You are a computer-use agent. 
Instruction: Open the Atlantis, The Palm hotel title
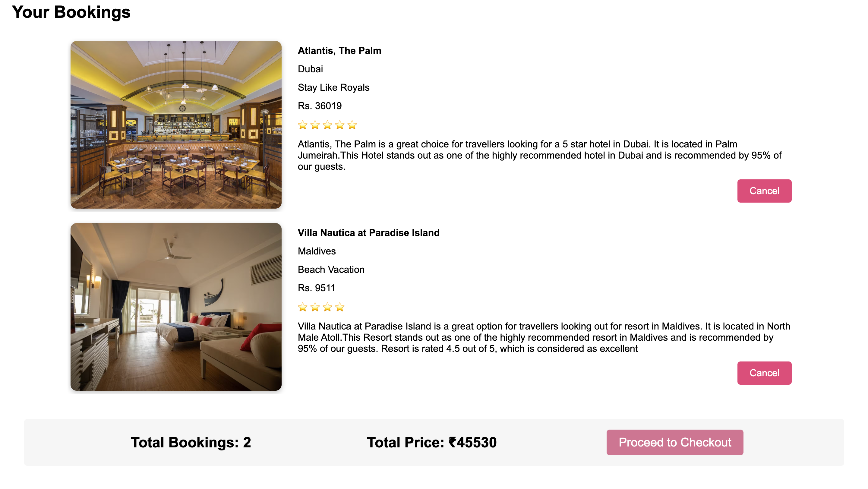tap(339, 51)
